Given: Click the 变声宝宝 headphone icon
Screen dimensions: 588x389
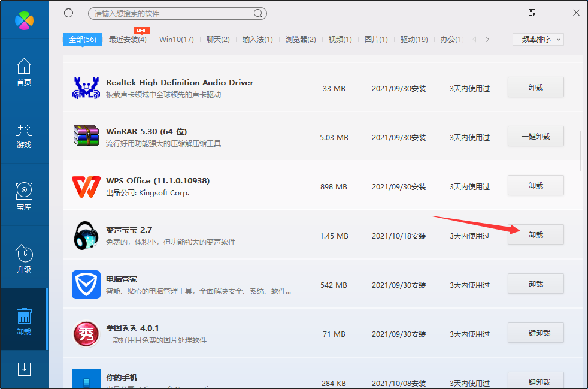Looking at the screenshot, I should point(86,236).
